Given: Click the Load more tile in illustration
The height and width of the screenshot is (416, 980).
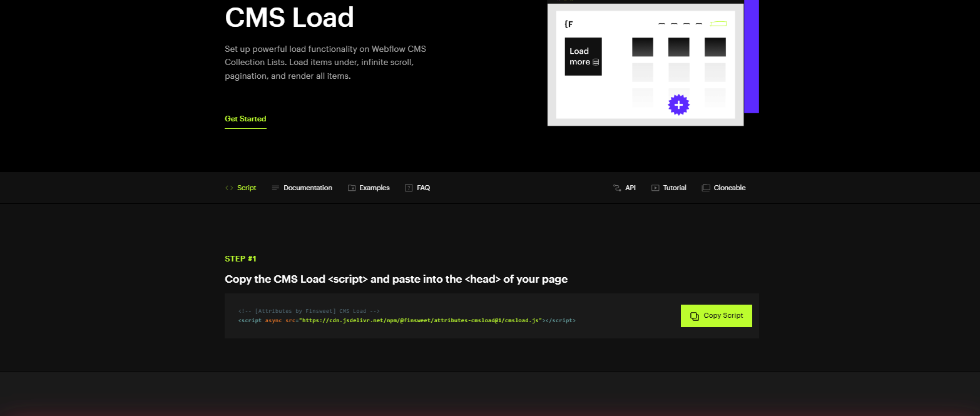Looking at the screenshot, I should tap(583, 56).
